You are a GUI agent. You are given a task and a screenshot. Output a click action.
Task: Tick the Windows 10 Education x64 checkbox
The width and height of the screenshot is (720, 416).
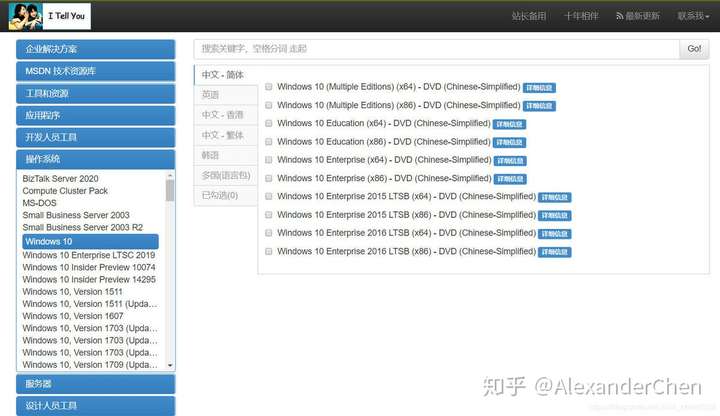[269, 124]
